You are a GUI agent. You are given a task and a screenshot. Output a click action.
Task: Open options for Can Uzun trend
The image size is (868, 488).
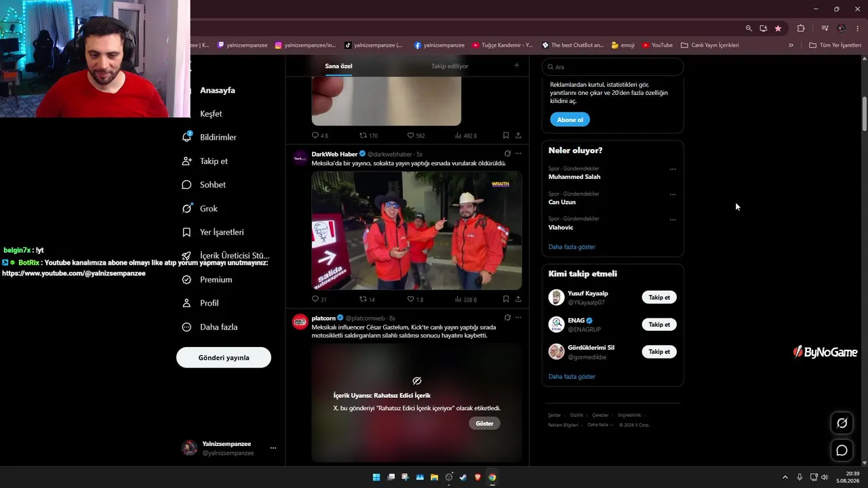point(673,195)
